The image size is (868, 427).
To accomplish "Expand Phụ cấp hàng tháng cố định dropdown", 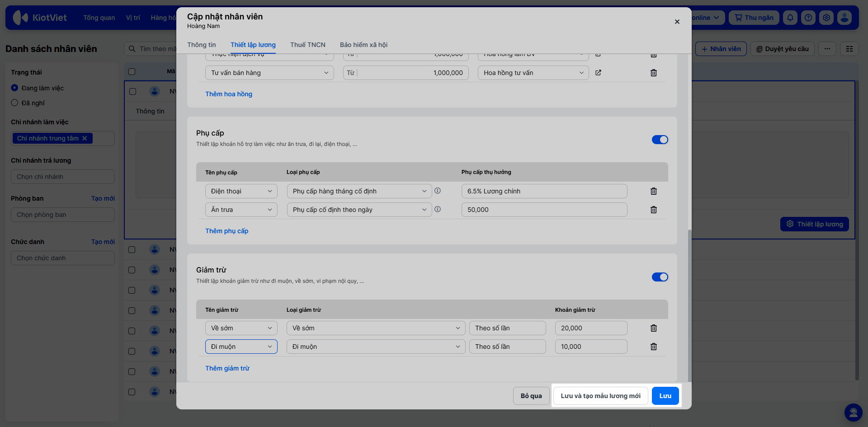I will click(359, 191).
